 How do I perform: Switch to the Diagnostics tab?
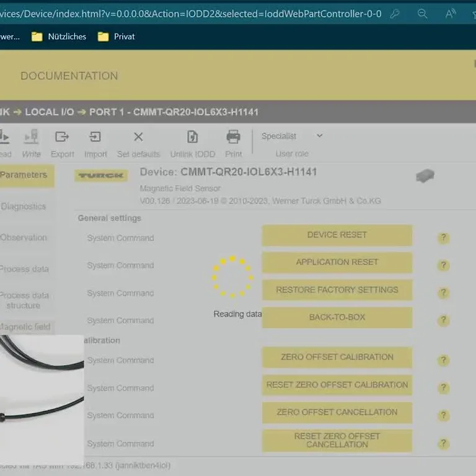tap(24, 206)
